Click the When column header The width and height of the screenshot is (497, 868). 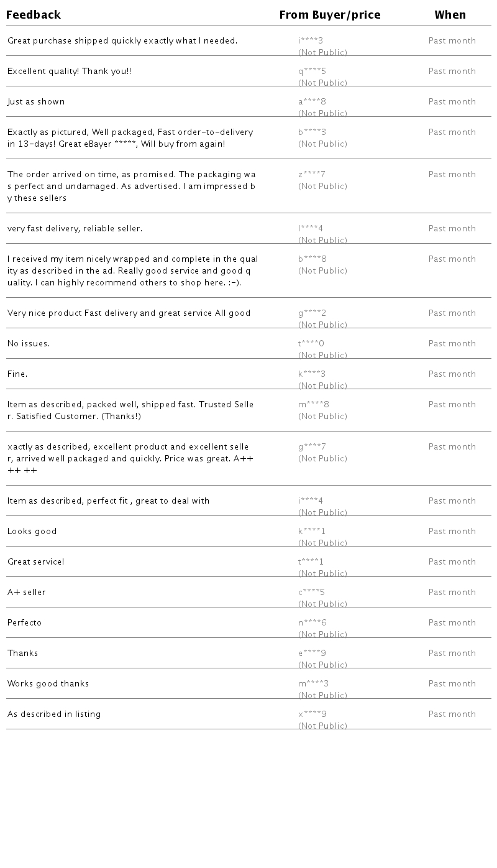coord(450,15)
